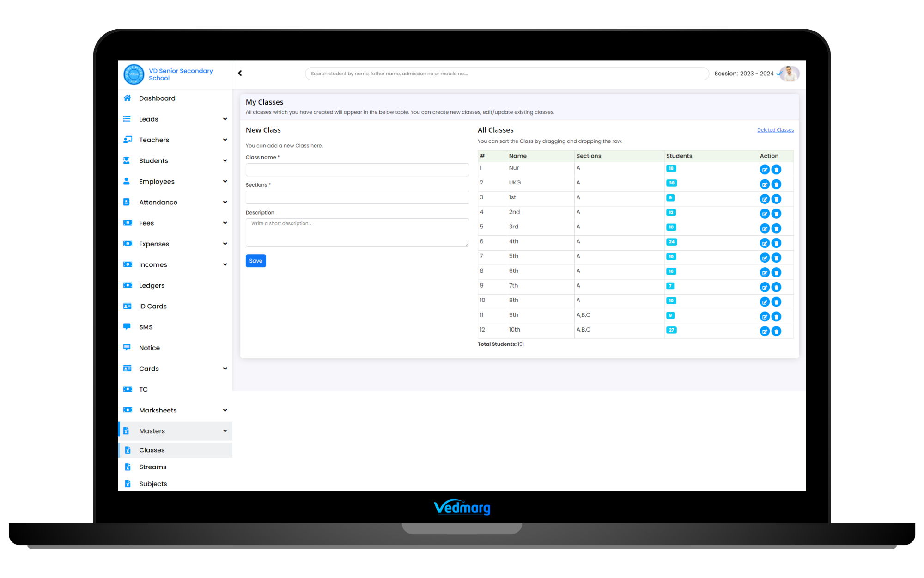
Task: Click delete icon for 5th class
Action: click(776, 258)
